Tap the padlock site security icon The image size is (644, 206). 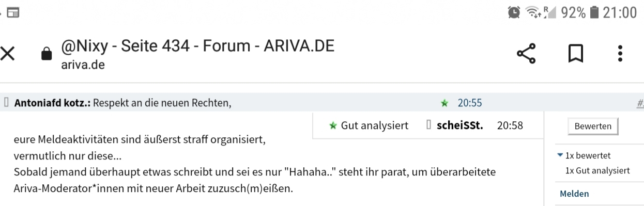[x=47, y=53]
